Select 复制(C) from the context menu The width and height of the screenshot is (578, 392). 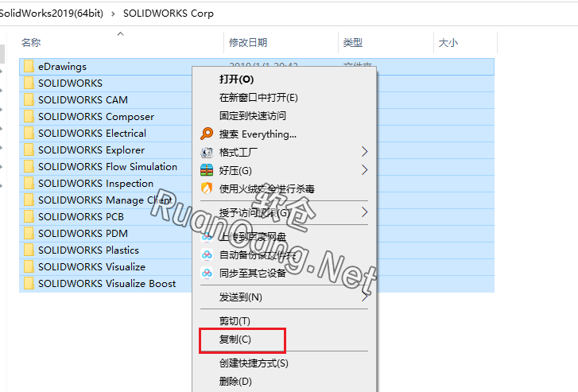[x=235, y=340]
